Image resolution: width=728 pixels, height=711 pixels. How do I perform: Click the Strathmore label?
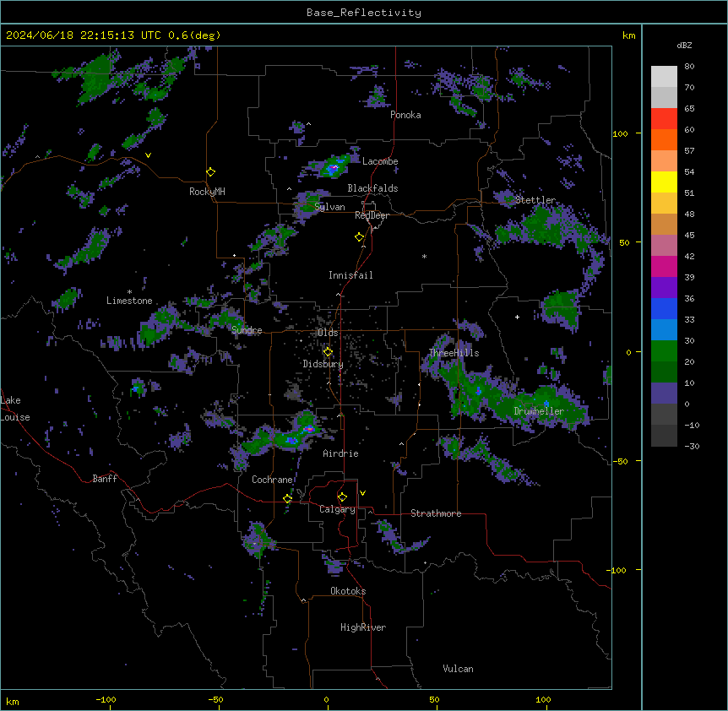[x=436, y=513]
